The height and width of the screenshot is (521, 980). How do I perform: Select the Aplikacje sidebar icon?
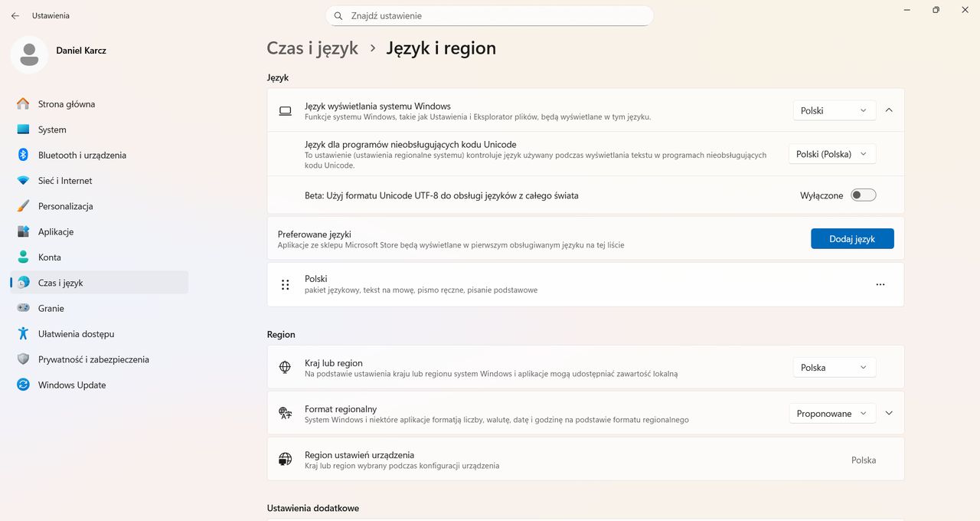coord(23,231)
